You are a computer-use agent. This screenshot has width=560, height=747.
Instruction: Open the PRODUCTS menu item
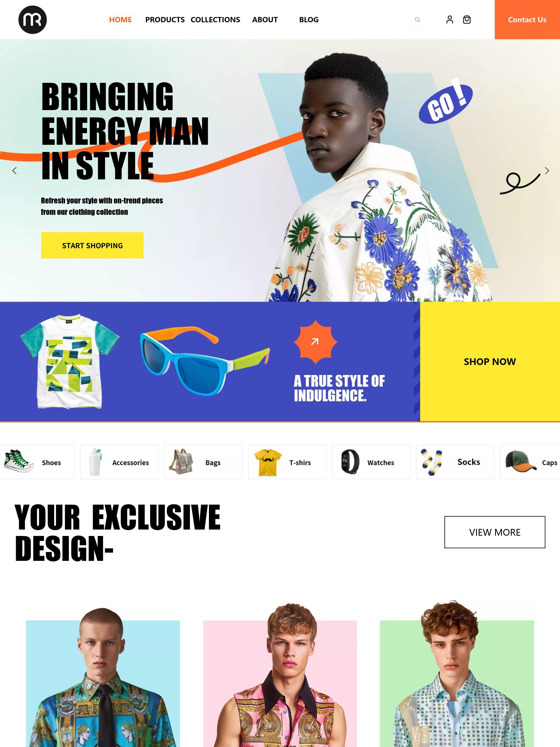pyautogui.click(x=165, y=20)
